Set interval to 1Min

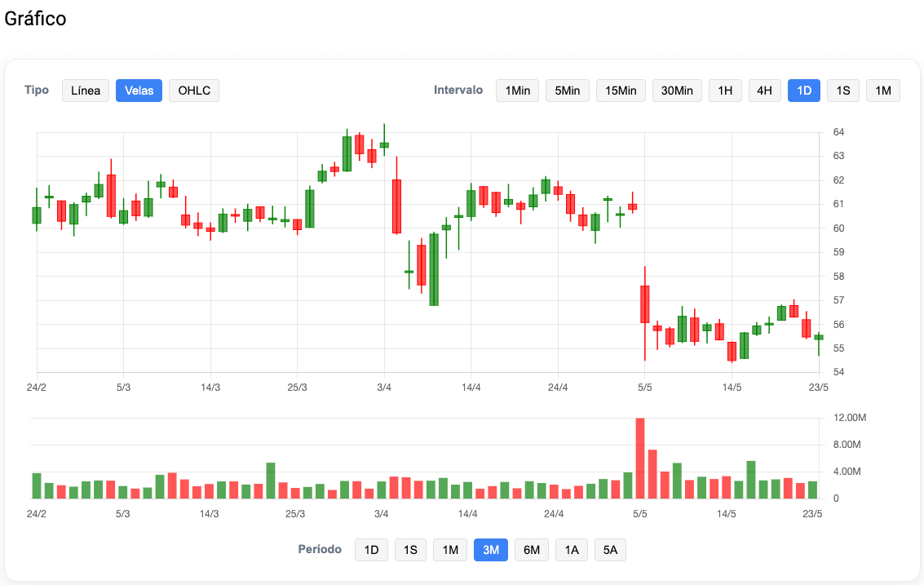pos(517,90)
